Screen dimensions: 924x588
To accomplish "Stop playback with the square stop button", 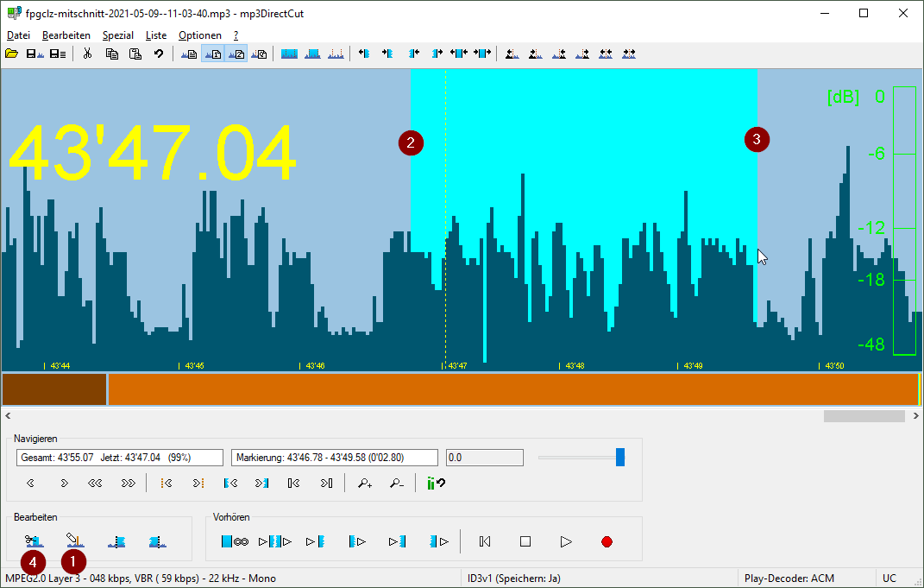I will point(525,542).
